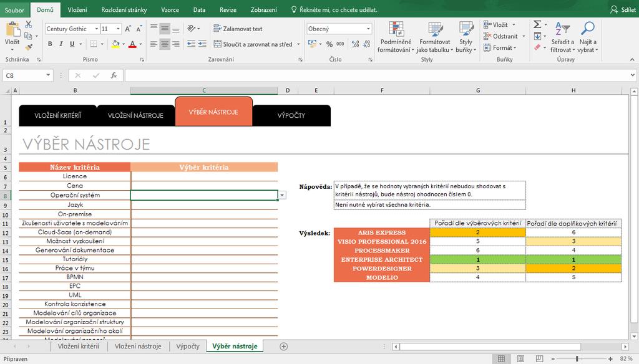This screenshot has width=639, height=364.
Task: Open the font size dropdown
Action: (118, 29)
